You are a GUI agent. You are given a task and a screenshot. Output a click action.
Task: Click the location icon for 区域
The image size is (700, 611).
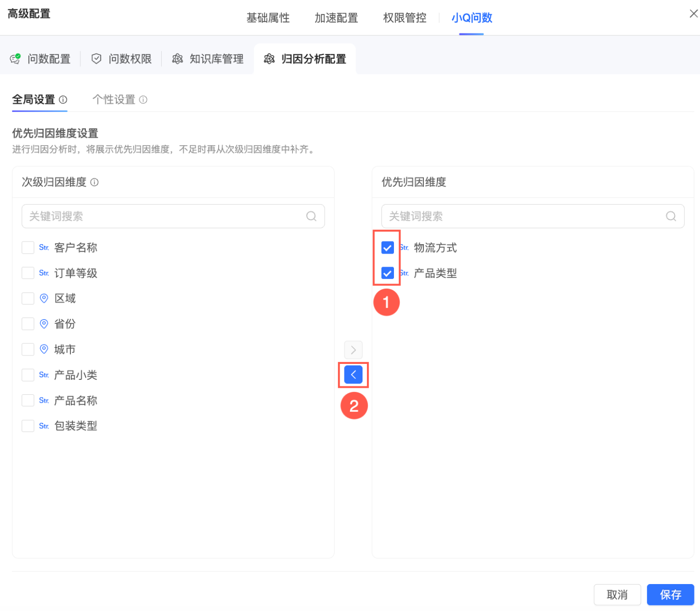click(x=44, y=298)
